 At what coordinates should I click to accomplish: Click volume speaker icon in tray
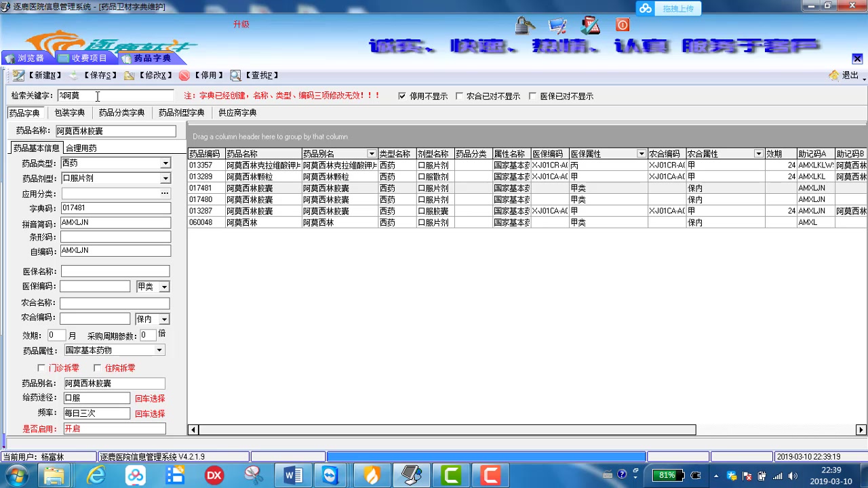[793, 476]
